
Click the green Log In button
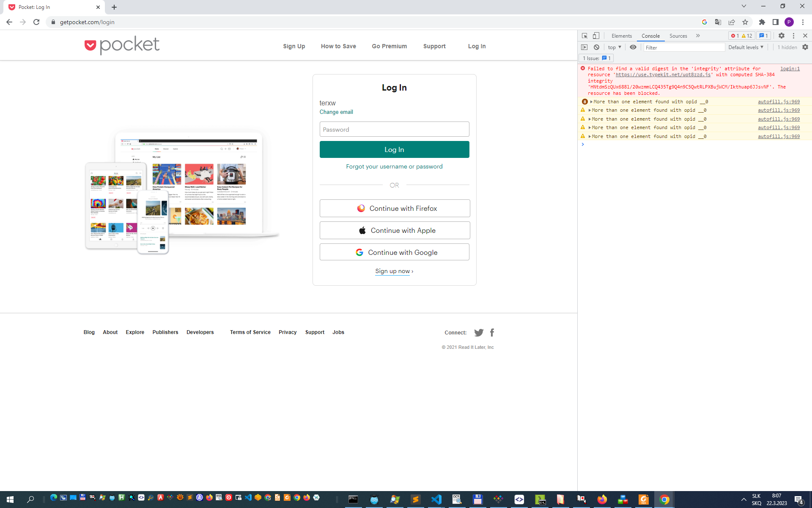pyautogui.click(x=395, y=149)
